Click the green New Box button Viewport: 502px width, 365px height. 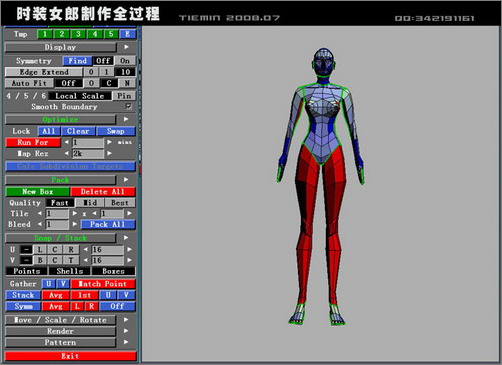(38, 192)
